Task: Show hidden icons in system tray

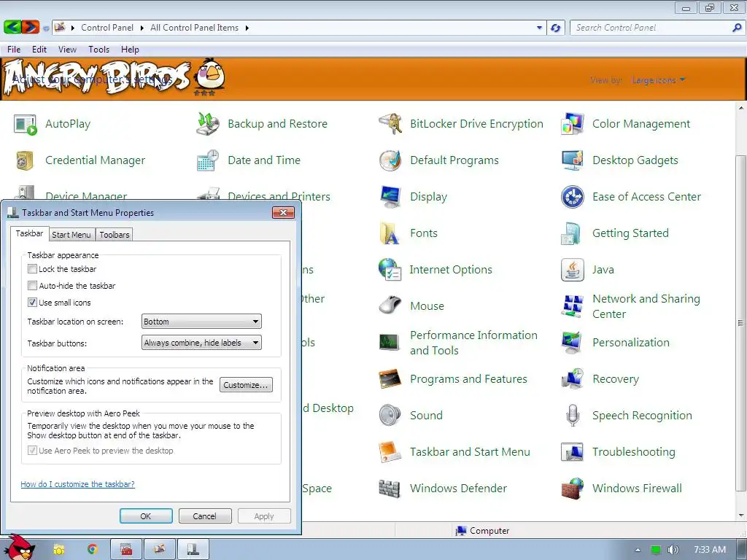Action: pos(638,550)
